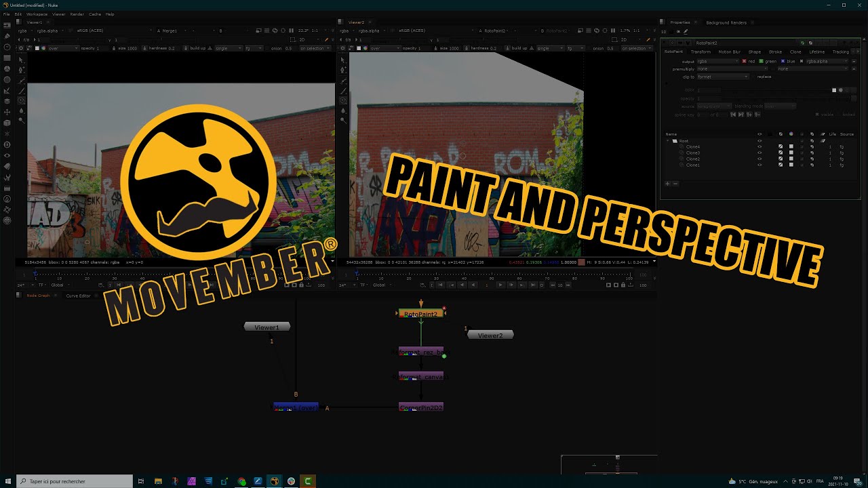Open the output rgba dropdown in Properties

718,61
